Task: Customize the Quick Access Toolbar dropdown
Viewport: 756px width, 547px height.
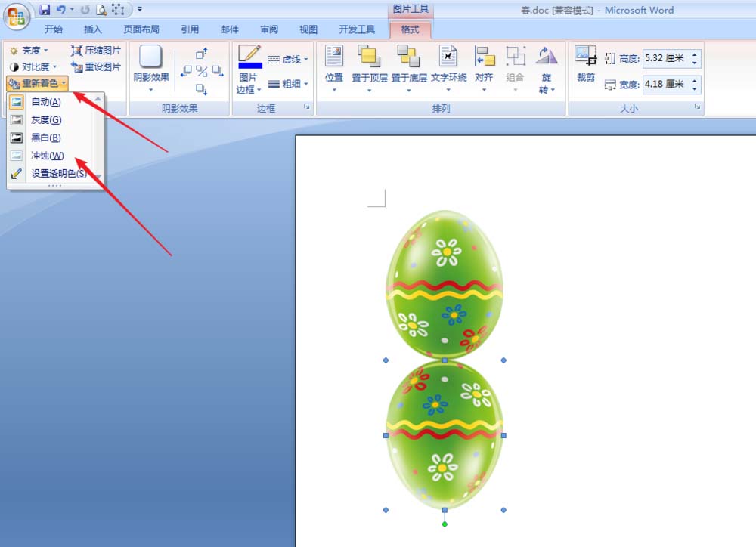Action: coord(139,8)
